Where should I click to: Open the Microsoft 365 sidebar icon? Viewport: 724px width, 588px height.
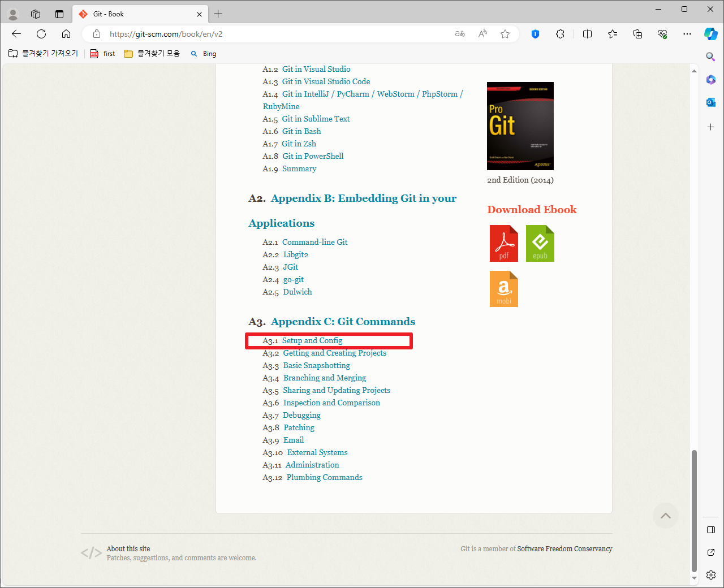tap(711, 80)
